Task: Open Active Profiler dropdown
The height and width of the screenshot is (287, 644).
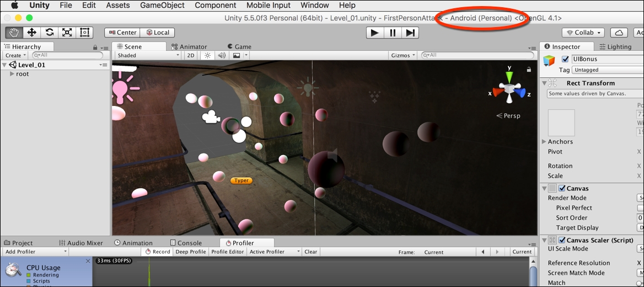Action: [x=275, y=252]
